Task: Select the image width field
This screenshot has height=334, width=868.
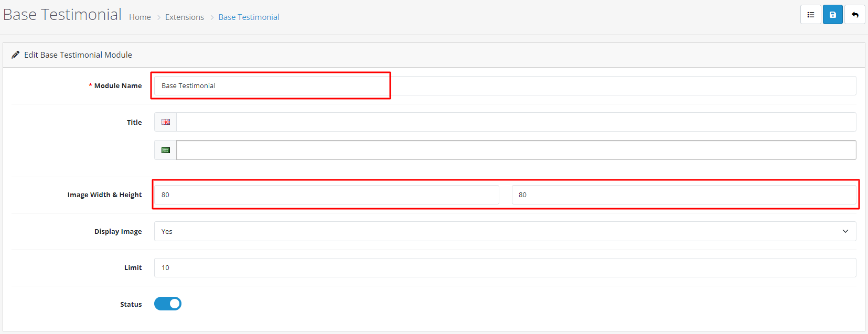Action: (326, 195)
